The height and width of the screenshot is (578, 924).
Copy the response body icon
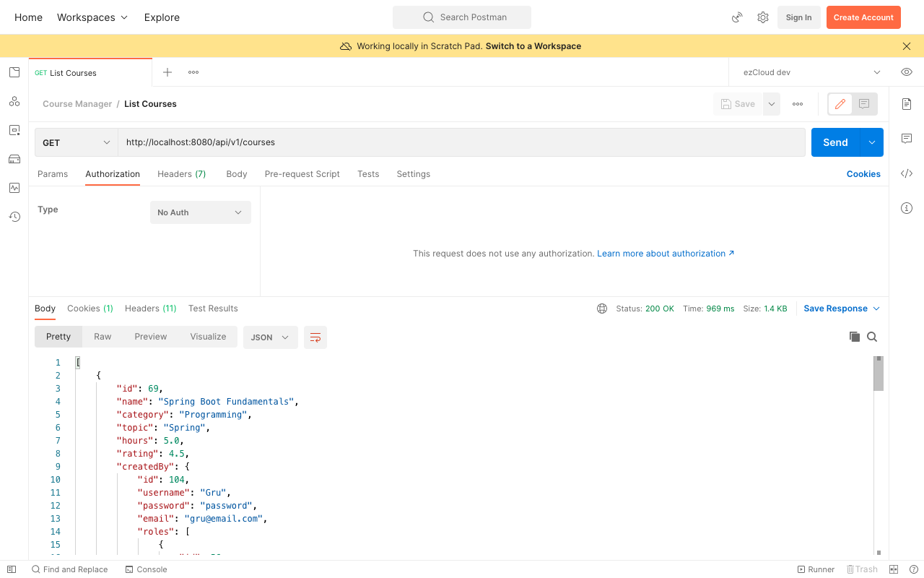click(x=855, y=337)
